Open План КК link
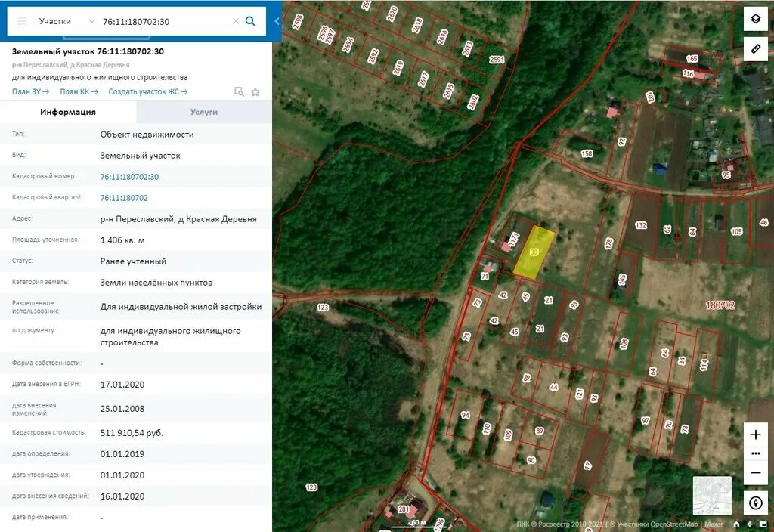 tap(79, 91)
